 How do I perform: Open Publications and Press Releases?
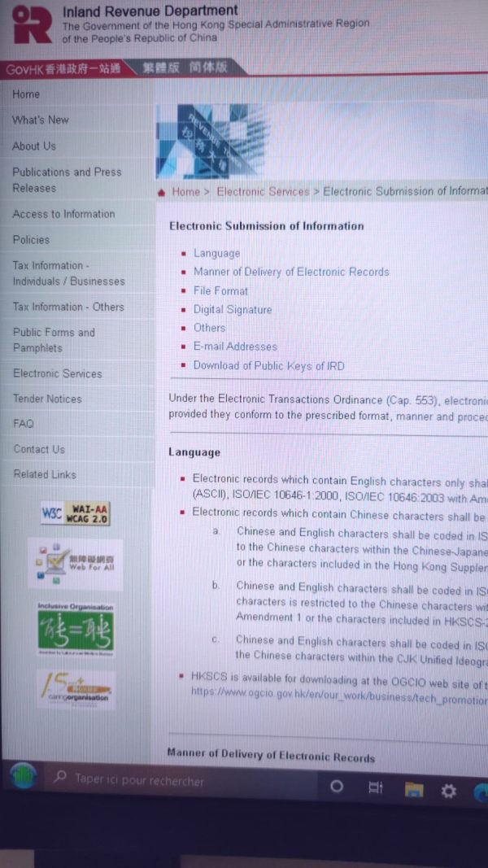pos(67,180)
